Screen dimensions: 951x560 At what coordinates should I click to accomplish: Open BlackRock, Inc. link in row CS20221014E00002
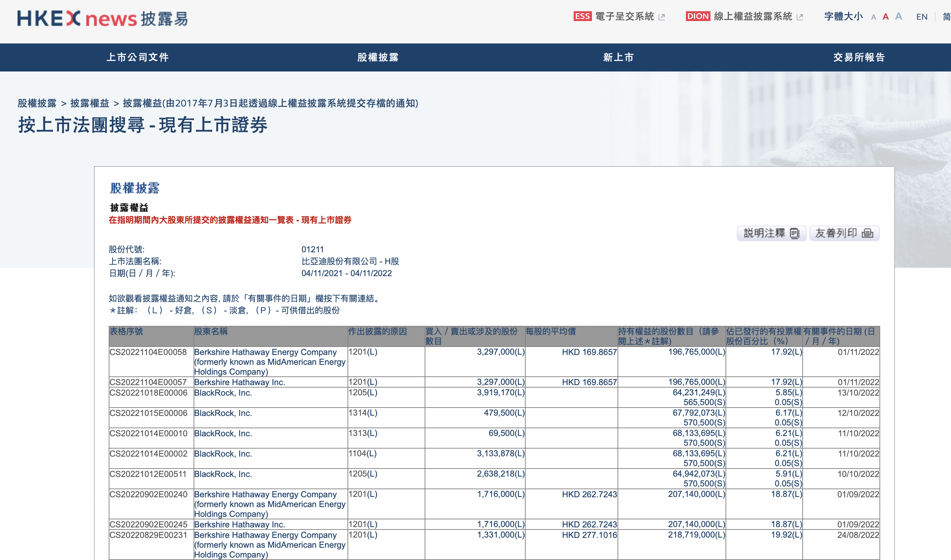[223, 454]
